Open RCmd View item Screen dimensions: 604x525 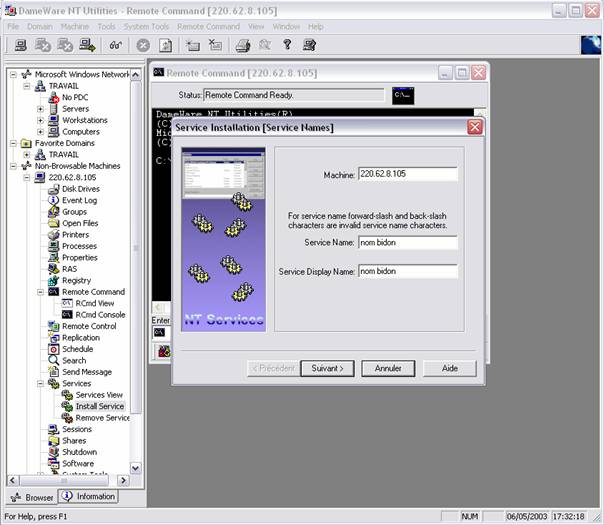pyautogui.click(x=94, y=303)
